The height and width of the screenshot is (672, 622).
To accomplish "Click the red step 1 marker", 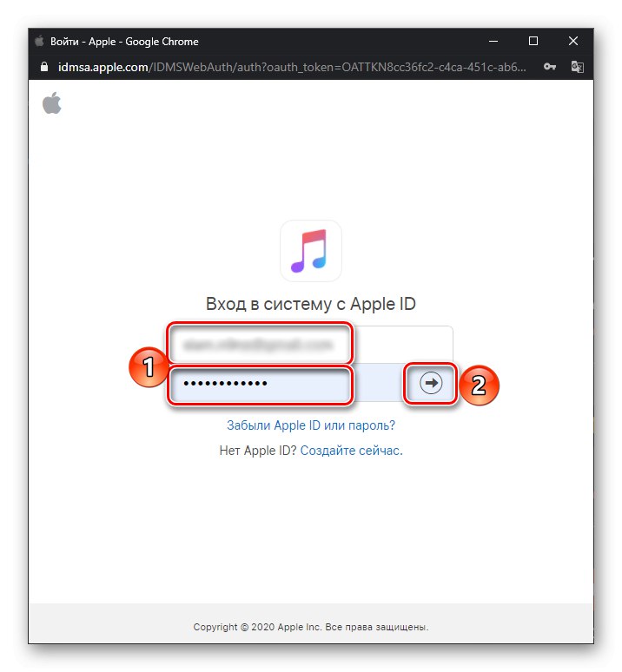I will [x=148, y=367].
